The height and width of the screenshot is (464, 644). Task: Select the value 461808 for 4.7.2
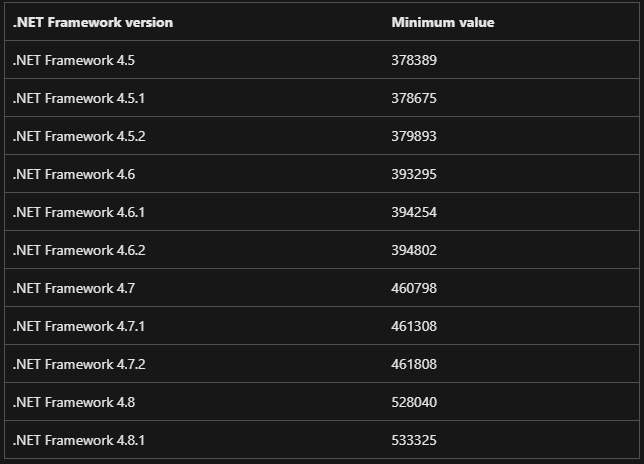pos(414,364)
